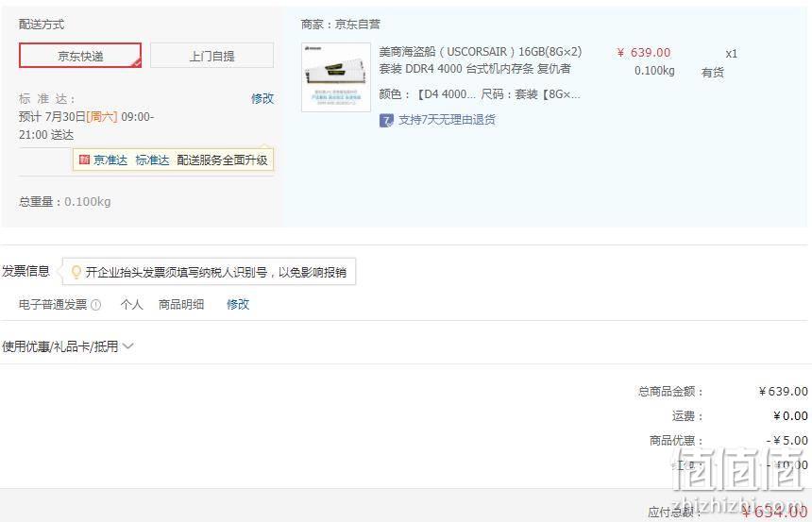Image resolution: width=812 pixels, height=522 pixels.
Task: Click the 商品优惠 -¥5.00 value
Action: click(x=787, y=440)
